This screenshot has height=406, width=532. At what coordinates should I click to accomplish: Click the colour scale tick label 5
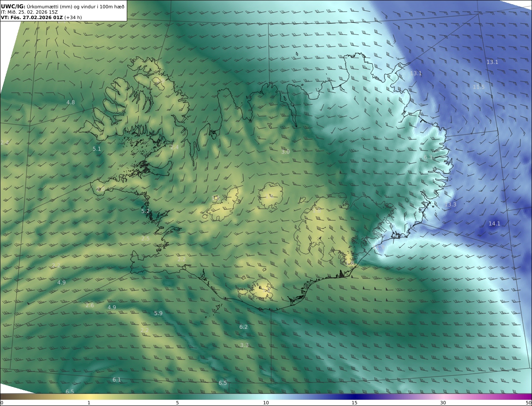pos(177,403)
